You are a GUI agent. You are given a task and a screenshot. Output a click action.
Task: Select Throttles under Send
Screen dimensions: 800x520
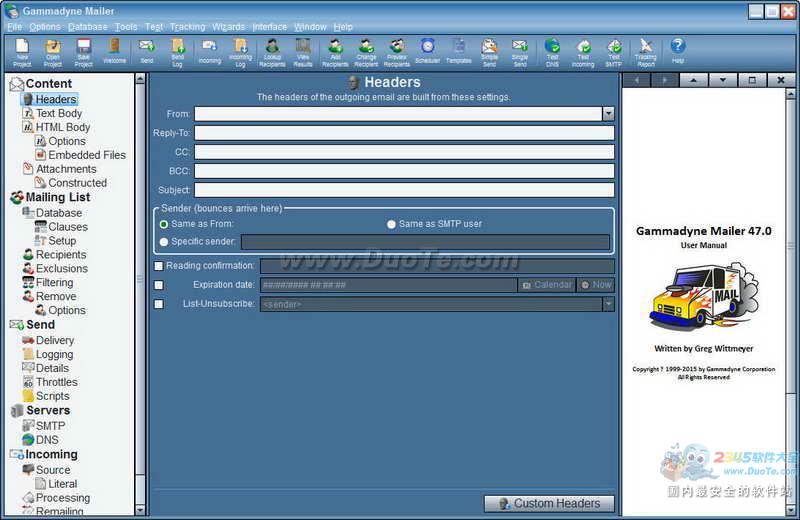click(57, 382)
